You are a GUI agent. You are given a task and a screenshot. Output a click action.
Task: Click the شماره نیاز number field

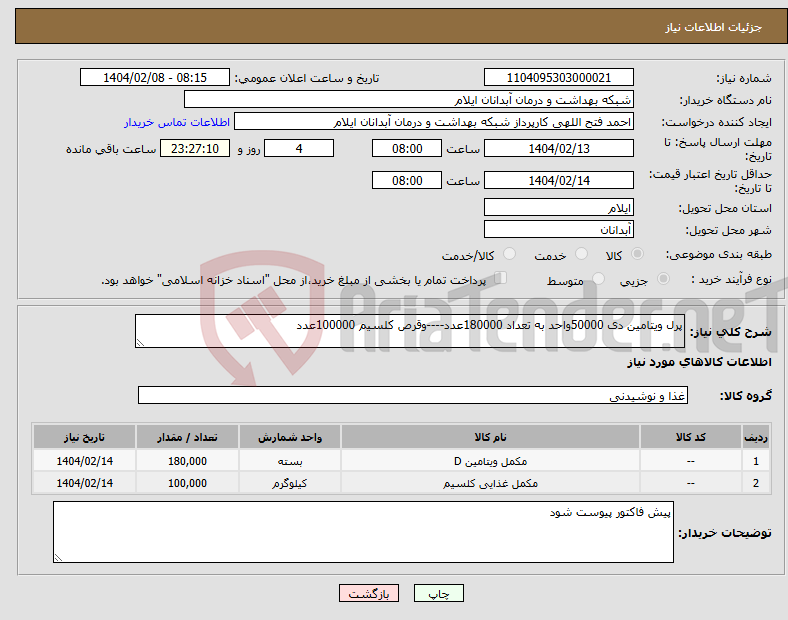pos(558,77)
